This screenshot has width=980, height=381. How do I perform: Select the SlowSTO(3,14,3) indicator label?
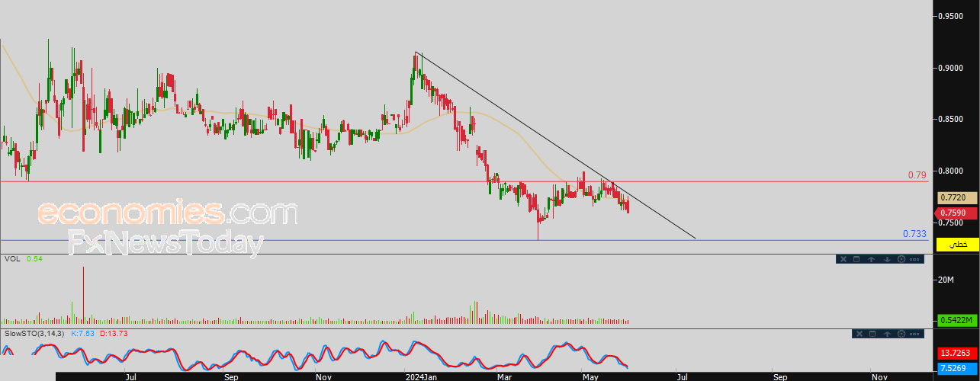[35, 334]
